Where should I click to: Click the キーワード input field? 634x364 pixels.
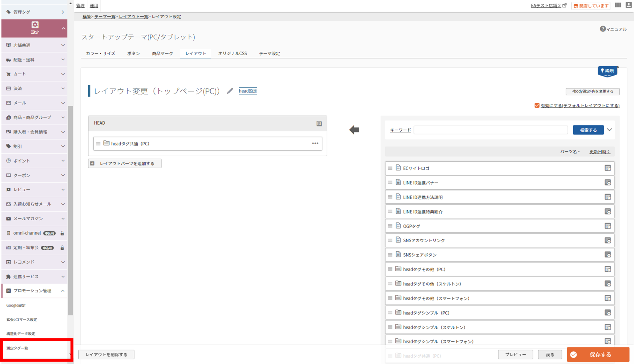click(491, 130)
